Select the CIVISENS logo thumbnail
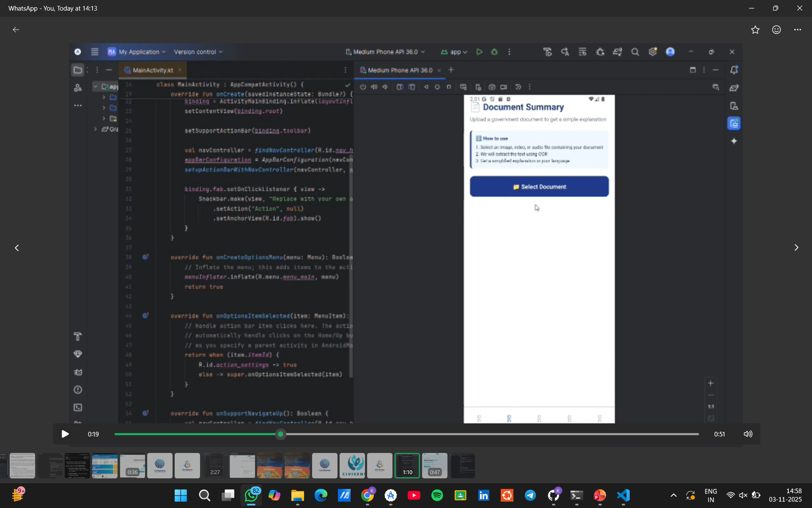The width and height of the screenshot is (812, 508). [x=352, y=466]
